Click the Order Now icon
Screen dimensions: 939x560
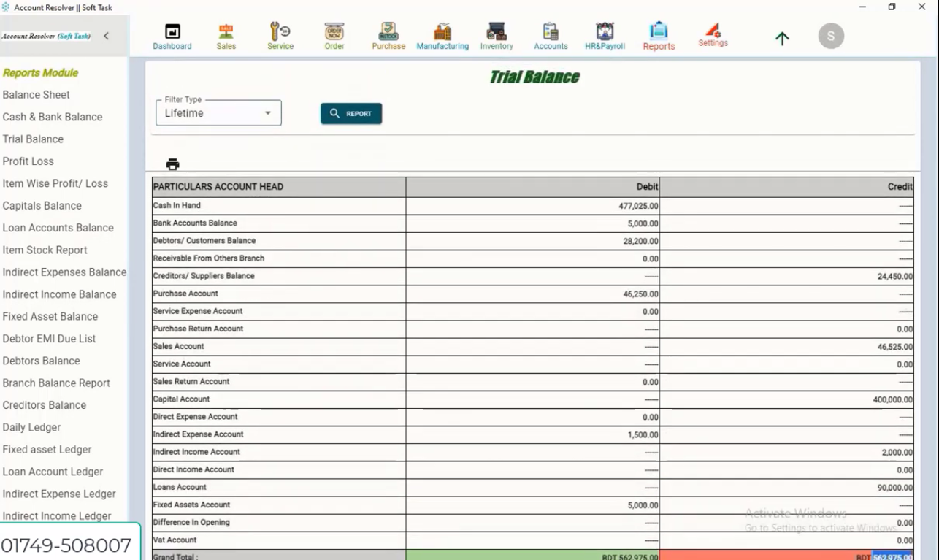point(334,34)
